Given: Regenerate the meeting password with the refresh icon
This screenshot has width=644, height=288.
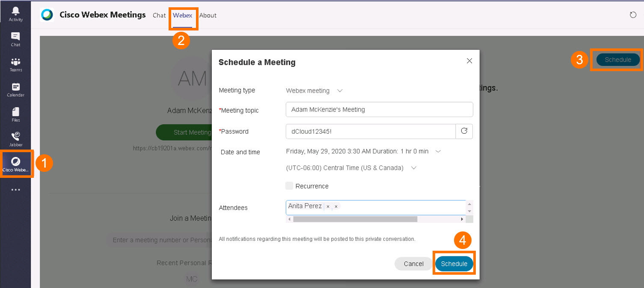Looking at the screenshot, I should [464, 132].
